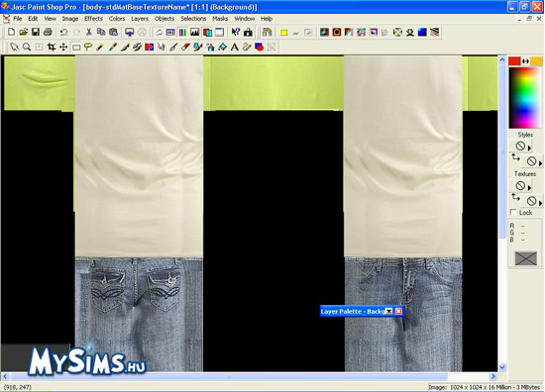Viewport: 545px width, 392px height.
Task: Click the Copy icon
Action: coord(101,33)
